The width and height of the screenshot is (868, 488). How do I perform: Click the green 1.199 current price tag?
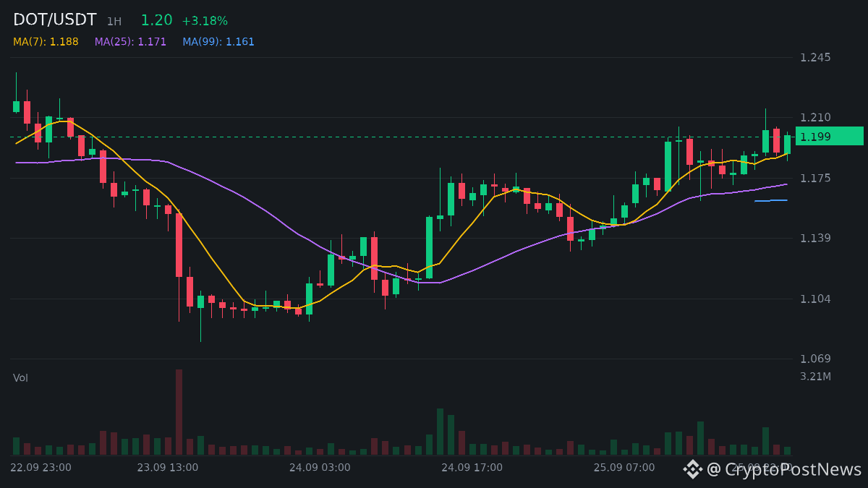click(x=829, y=136)
